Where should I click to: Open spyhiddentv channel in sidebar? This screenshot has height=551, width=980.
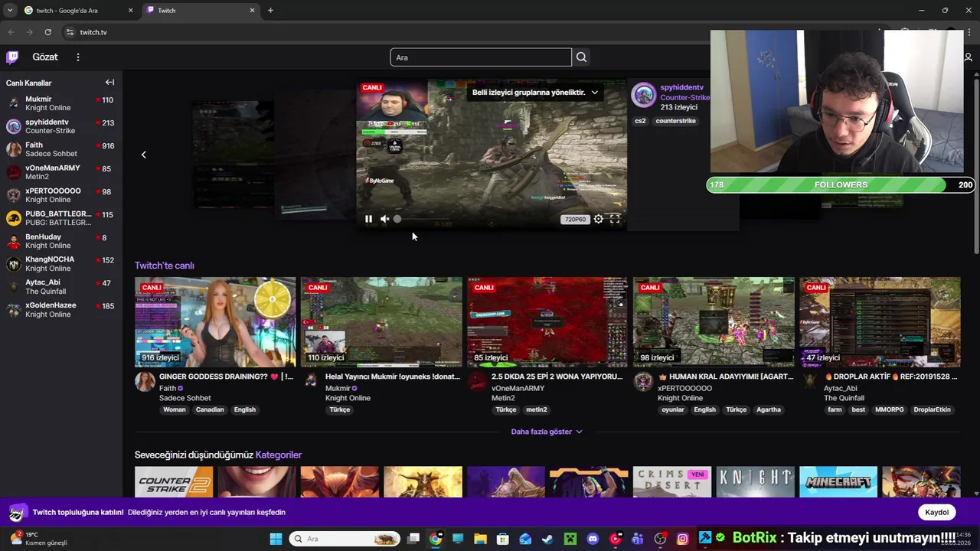pyautogui.click(x=61, y=126)
